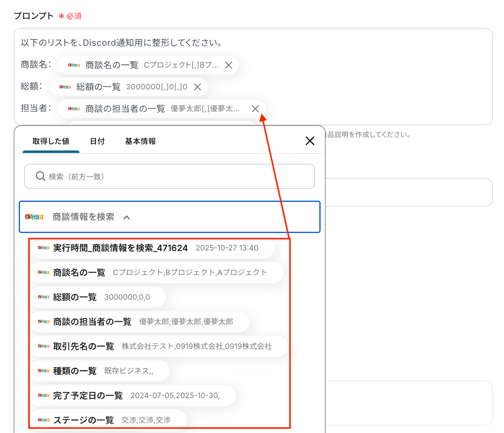Click the Zoho icon in prompt 商談名 chip
The image size is (504, 433).
point(74,65)
